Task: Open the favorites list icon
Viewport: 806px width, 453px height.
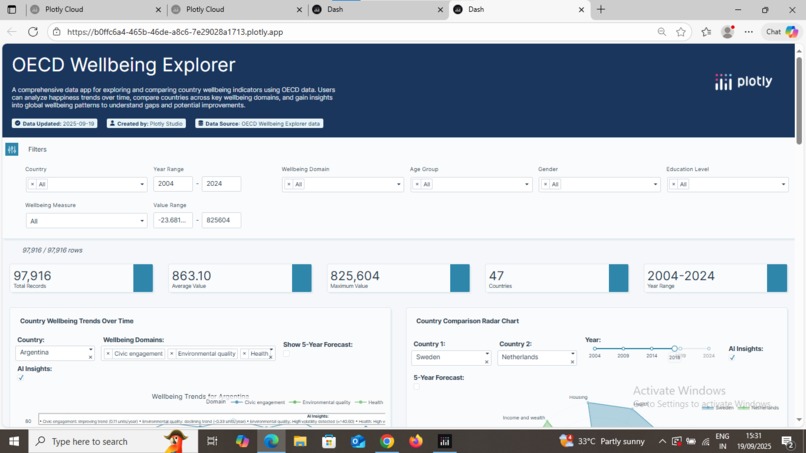Action: pyautogui.click(x=706, y=32)
